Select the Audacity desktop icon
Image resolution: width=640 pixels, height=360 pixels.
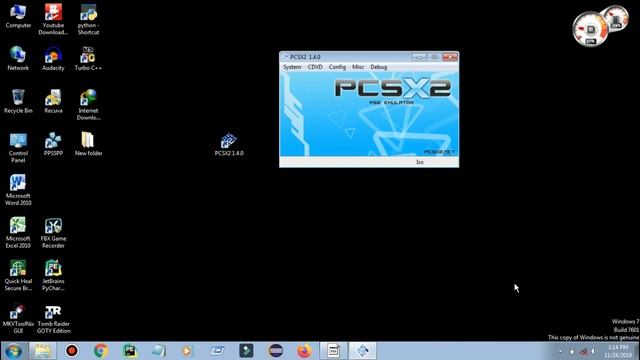[53, 59]
